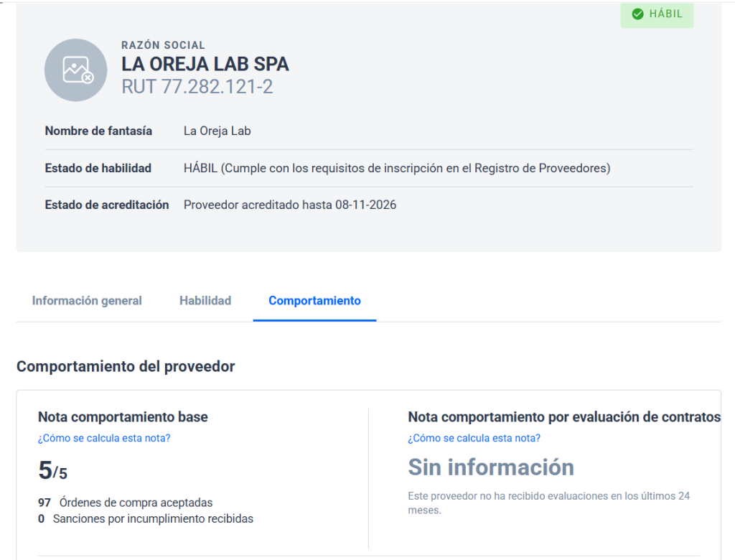735x560 pixels.
Task: Click the green HÁBIL status badge
Action: click(x=656, y=14)
